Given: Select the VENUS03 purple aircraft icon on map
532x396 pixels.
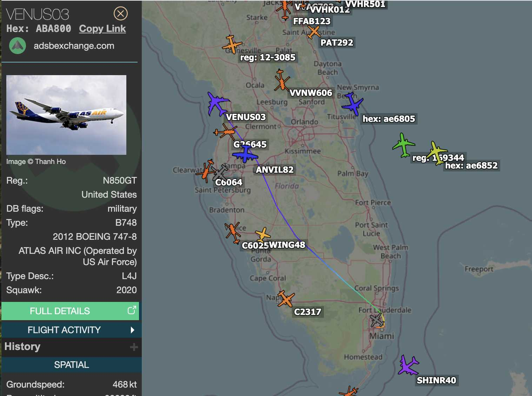Looking at the screenshot, I should pyautogui.click(x=217, y=104).
